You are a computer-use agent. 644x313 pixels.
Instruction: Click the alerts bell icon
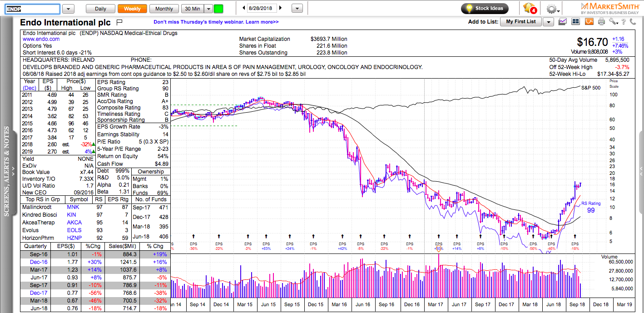[x=530, y=8]
